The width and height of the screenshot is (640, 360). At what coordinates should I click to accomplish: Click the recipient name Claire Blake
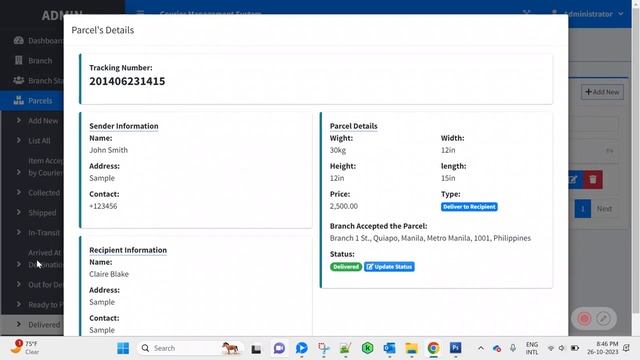[109, 274]
